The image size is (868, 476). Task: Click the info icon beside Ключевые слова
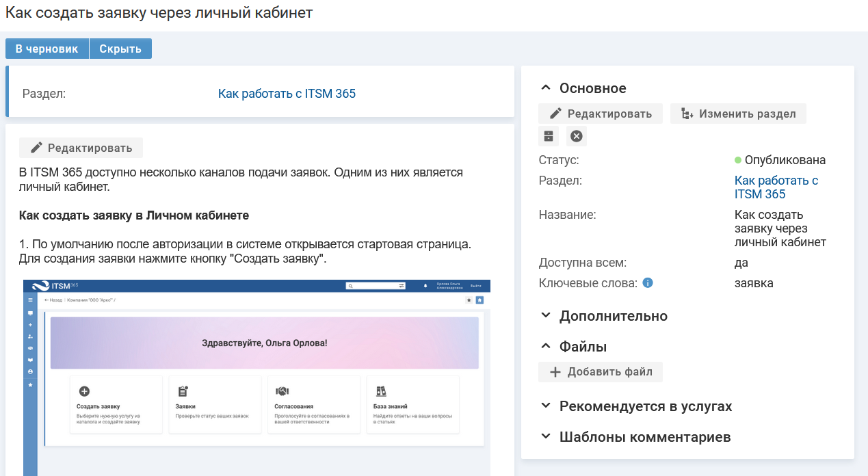click(x=647, y=282)
